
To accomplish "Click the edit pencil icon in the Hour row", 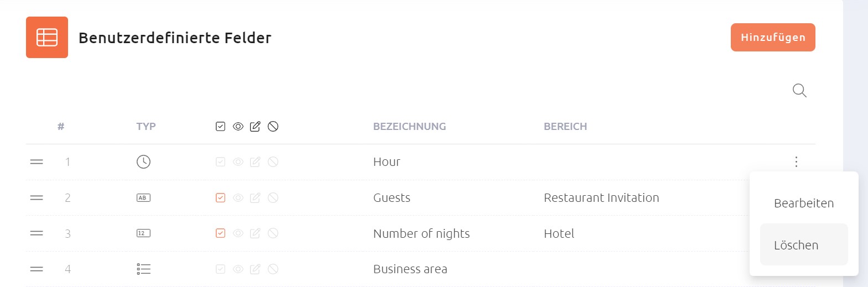I will click(x=255, y=161).
